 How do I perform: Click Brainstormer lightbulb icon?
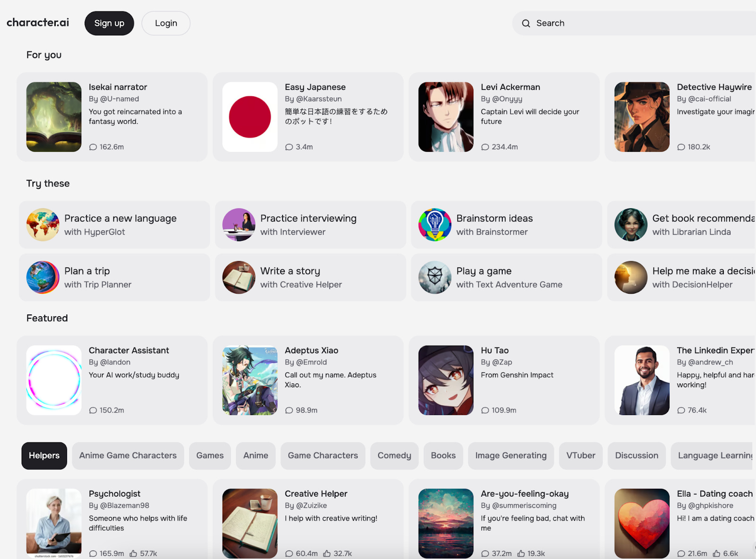pos(435,225)
